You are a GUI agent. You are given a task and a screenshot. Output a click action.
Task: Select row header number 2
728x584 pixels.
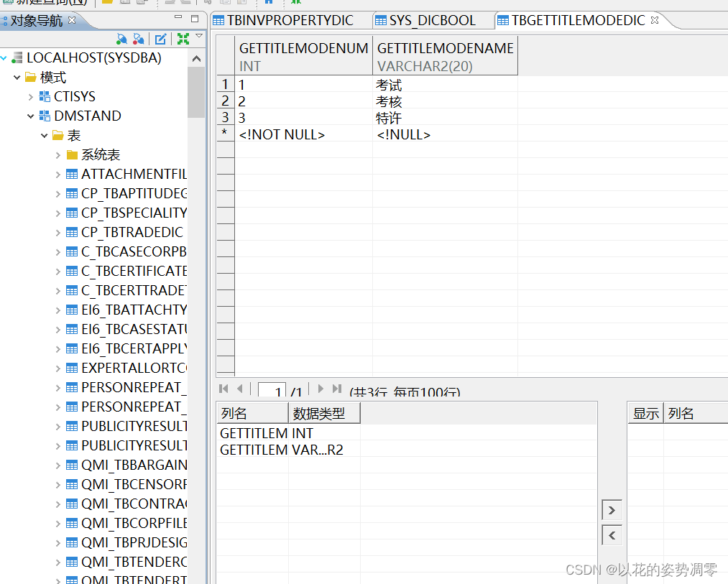click(x=225, y=101)
